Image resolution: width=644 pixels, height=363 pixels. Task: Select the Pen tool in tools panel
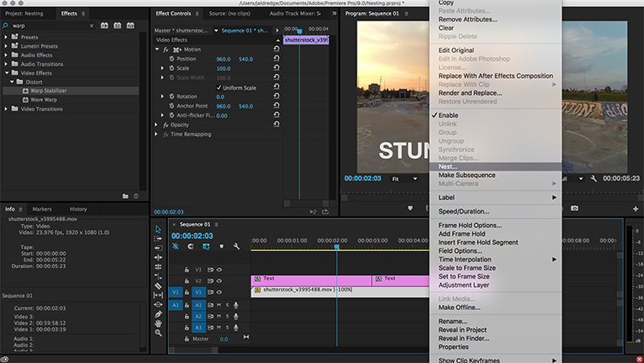point(158,313)
